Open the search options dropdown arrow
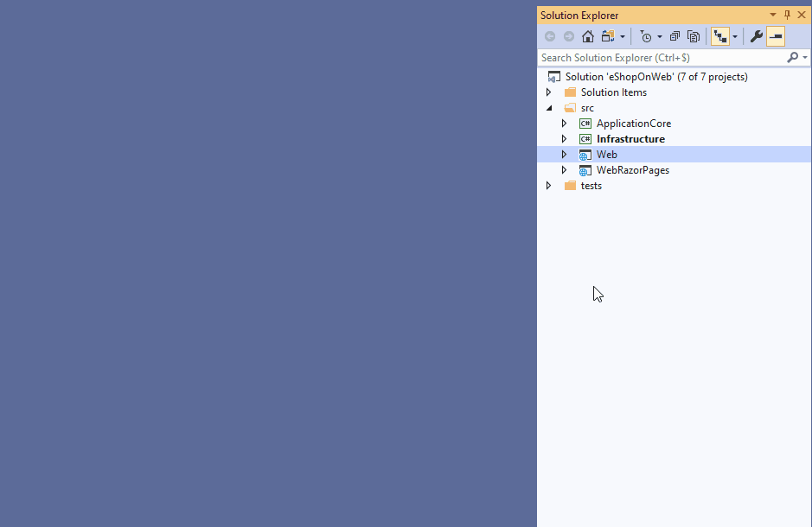Image resolution: width=812 pixels, height=527 pixels. point(805,57)
